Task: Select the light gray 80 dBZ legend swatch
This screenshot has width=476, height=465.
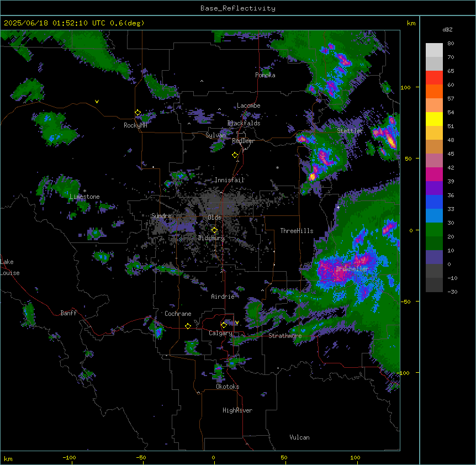Action: coord(434,50)
